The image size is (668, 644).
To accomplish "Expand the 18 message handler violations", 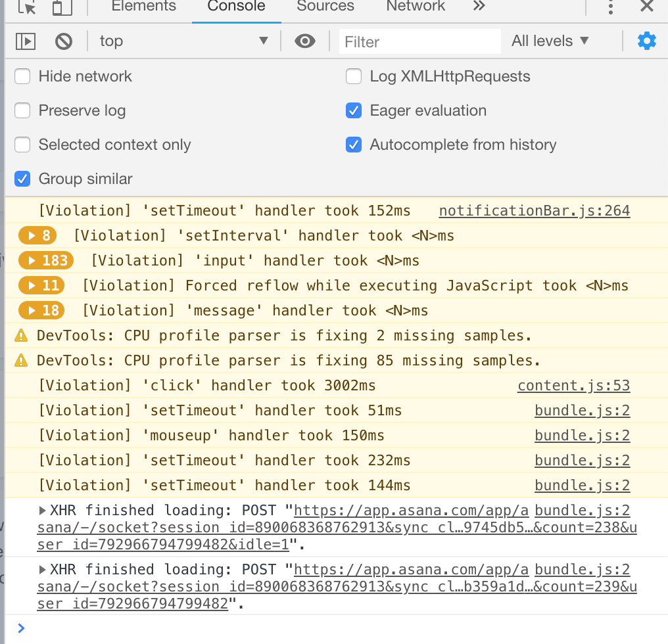I will (41, 310).
